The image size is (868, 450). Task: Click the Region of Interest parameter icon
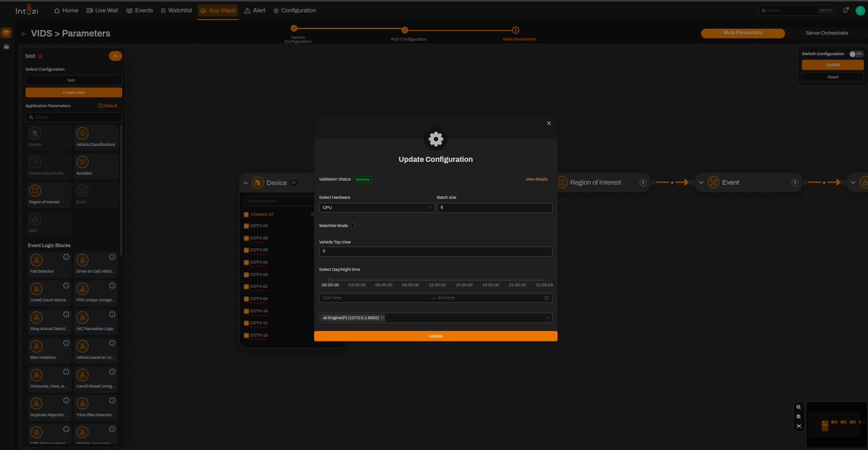(35, 191)
